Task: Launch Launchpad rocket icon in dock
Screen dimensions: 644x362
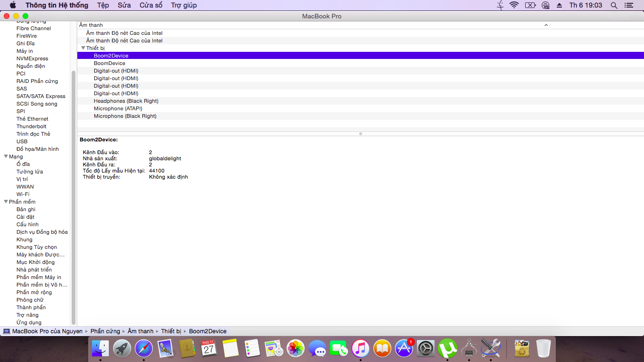Action: point(122,348)
